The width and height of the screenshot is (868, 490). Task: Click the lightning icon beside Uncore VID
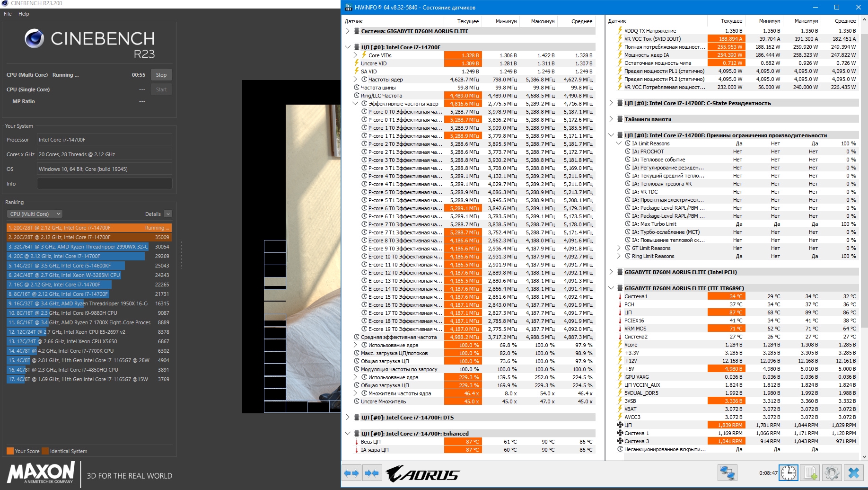(357, 63)
